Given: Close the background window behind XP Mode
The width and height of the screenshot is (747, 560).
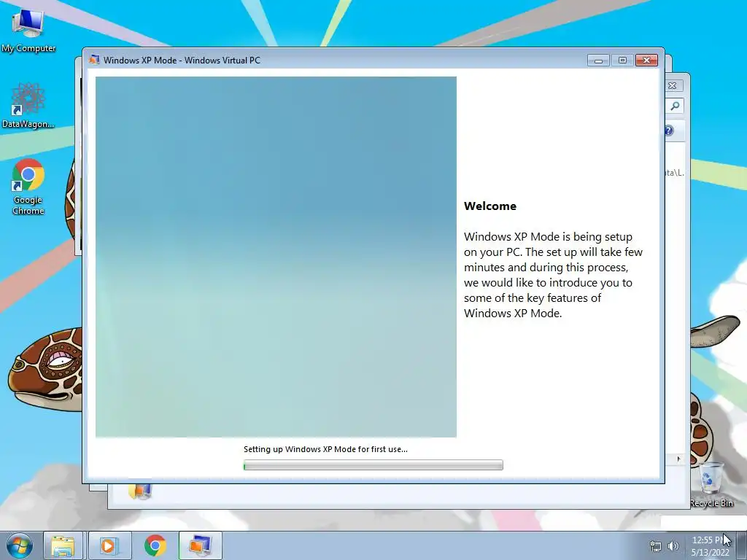Looking at the screenshot, I should (672, 86).
